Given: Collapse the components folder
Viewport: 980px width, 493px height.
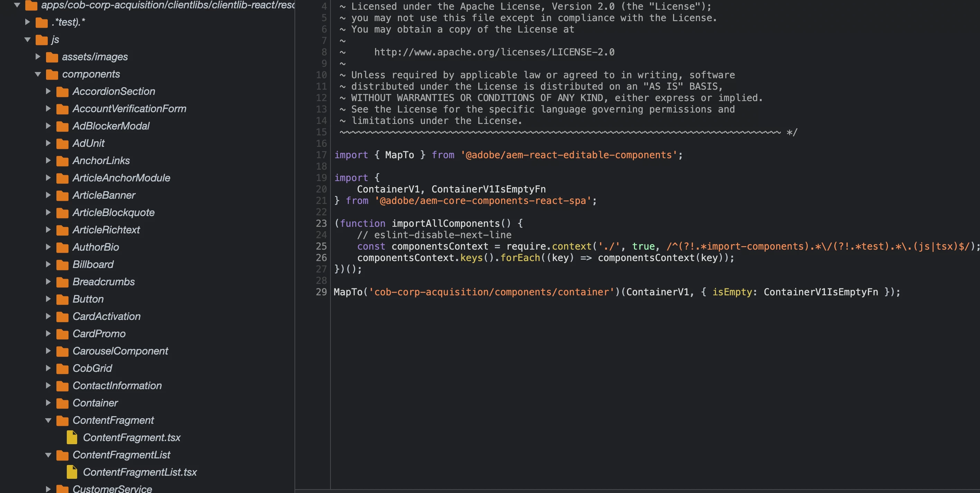Looking at the screenshot, I should 38,74.
